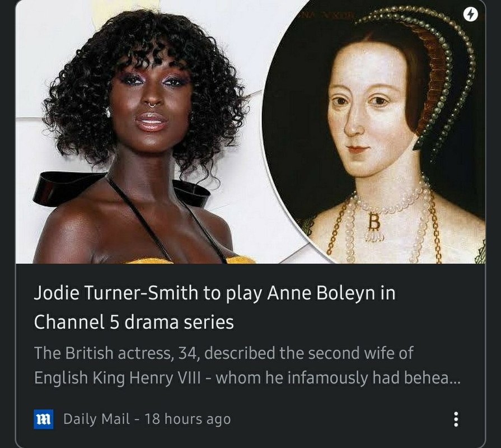Click the yellow dress at photo bottom
The image size is (501, 448).
pos(190,259)
